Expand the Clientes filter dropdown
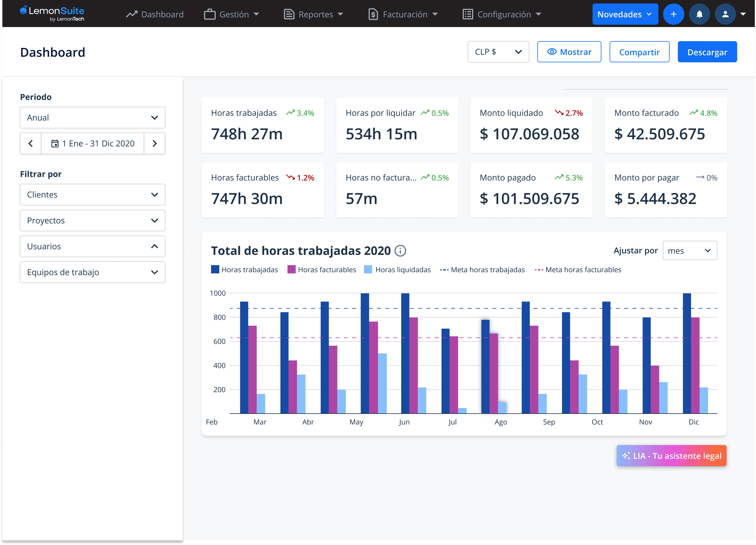The height and width of the screenshot is (545, 756). point(92,195)
